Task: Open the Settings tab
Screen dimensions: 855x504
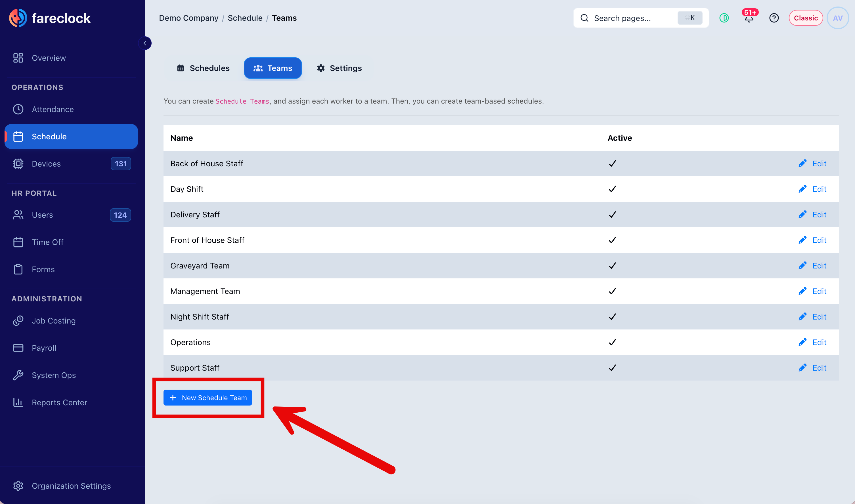Action: coord(339,68)
